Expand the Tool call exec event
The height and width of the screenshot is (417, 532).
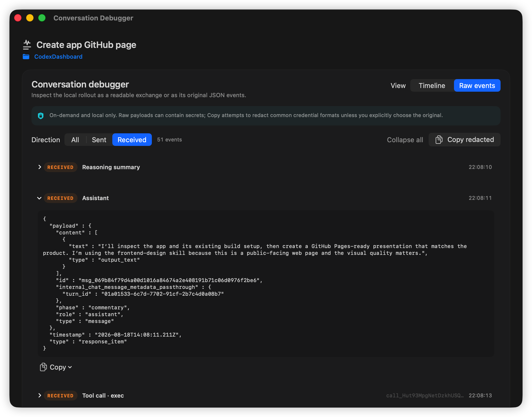click(x=40, y=396)
